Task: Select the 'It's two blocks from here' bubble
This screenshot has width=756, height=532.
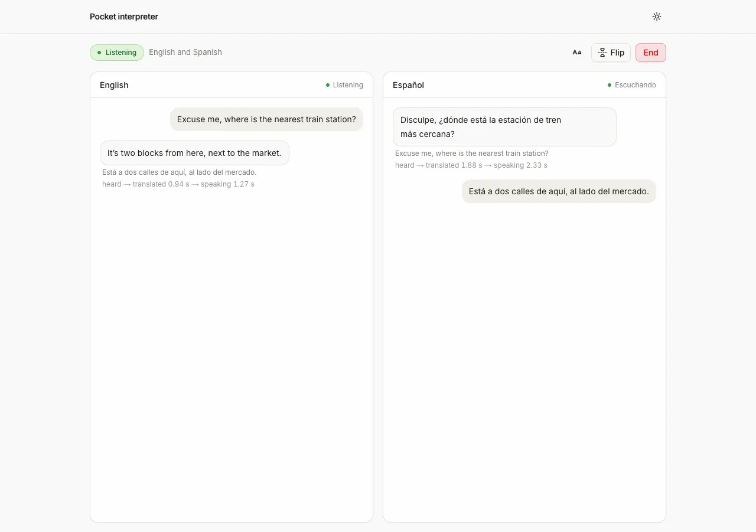Action: 194,153
